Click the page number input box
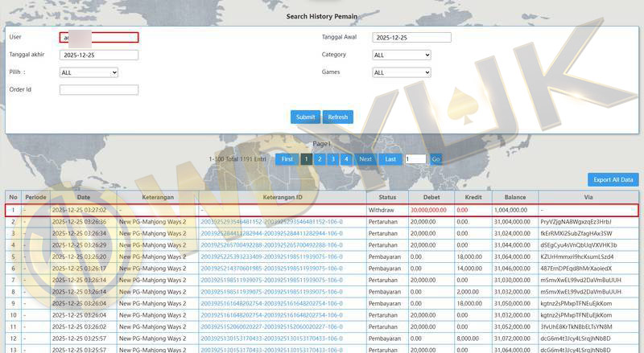 point(415,159)
